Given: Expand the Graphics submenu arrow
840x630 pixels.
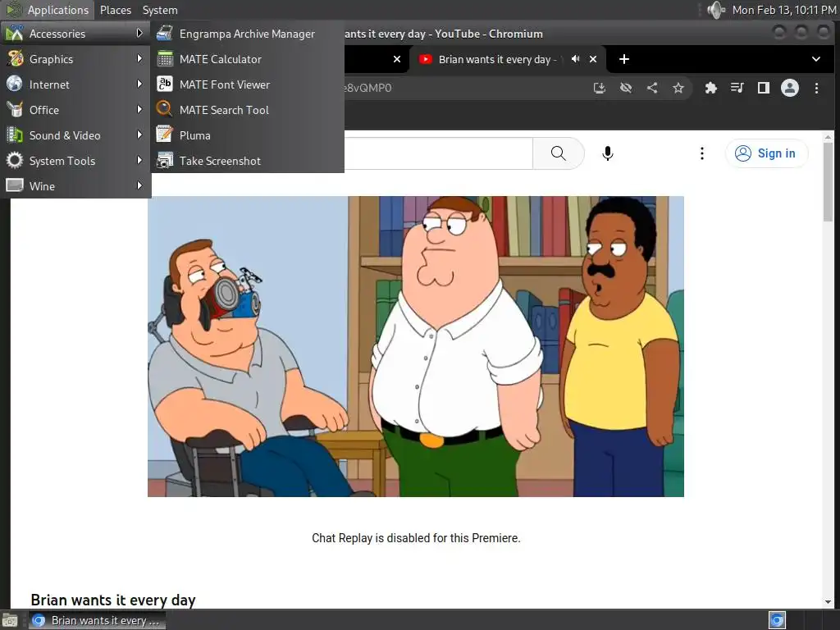Looking at the screenshot, I should pos(139,58).
